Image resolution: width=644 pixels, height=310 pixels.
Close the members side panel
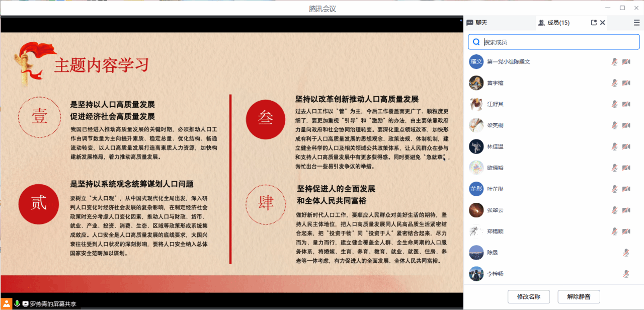[603, 23]
